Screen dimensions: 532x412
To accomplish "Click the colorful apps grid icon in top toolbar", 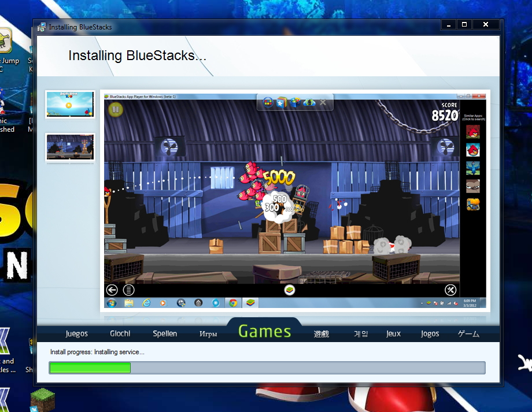I will click(x=268, y=102).
